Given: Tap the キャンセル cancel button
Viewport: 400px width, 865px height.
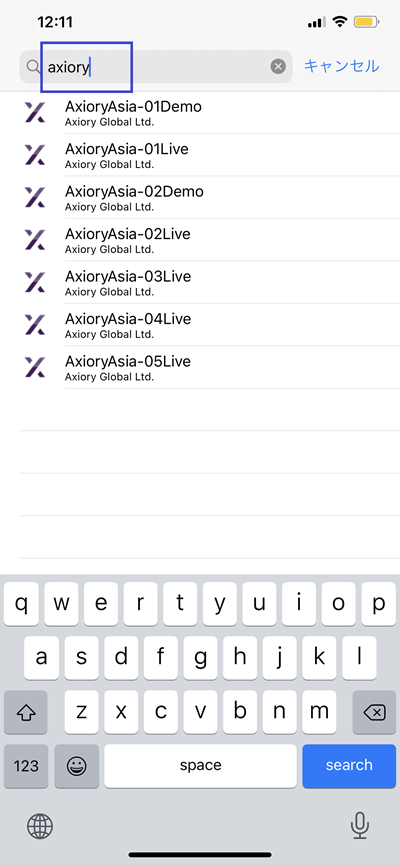Looking at the screenshot, I should pyautogui.click(x=342, y=66).
